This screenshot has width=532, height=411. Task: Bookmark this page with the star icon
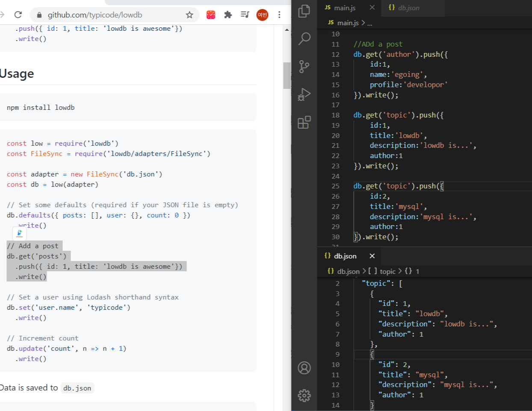click(189, 15)
